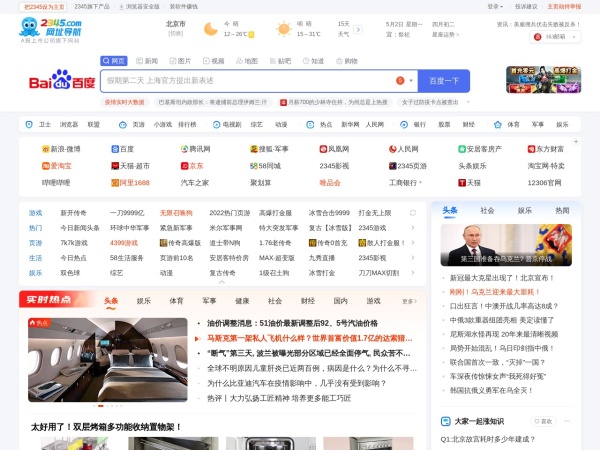Select the 视频 search type option
Image resolution: width=600 pixels, height=450 pixels.
click(x=214, y=60)
